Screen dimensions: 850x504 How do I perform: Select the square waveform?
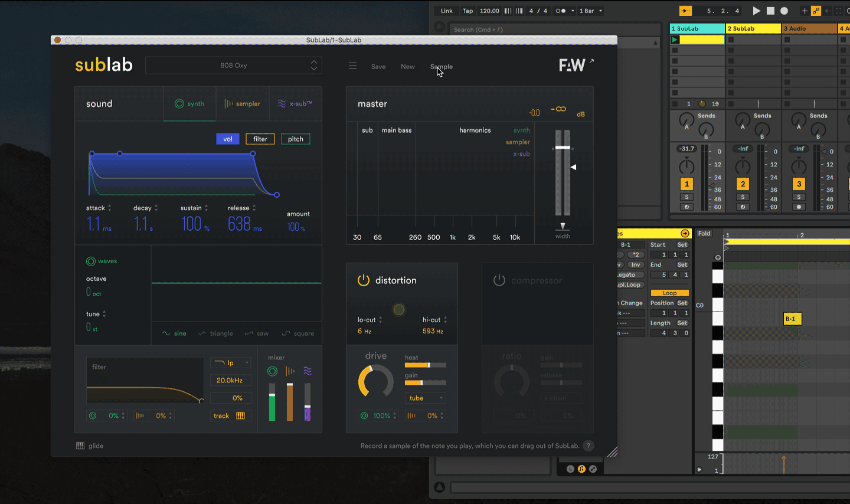[x=298, y=333]
